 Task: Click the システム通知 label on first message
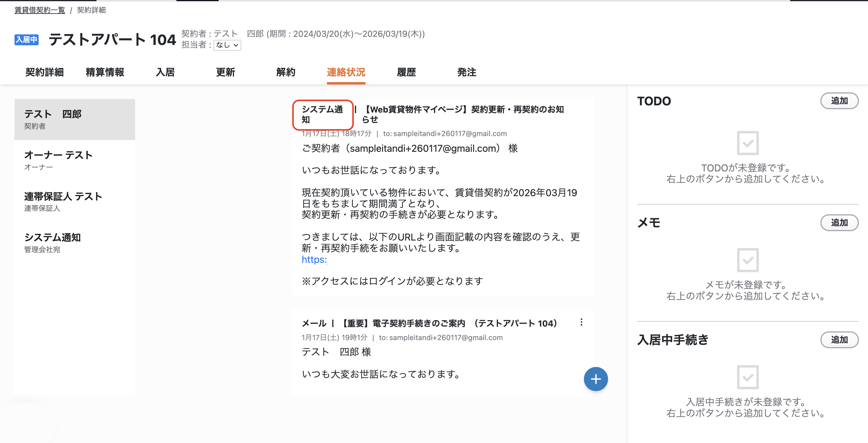pyautogui.click(x=322, y=114)
